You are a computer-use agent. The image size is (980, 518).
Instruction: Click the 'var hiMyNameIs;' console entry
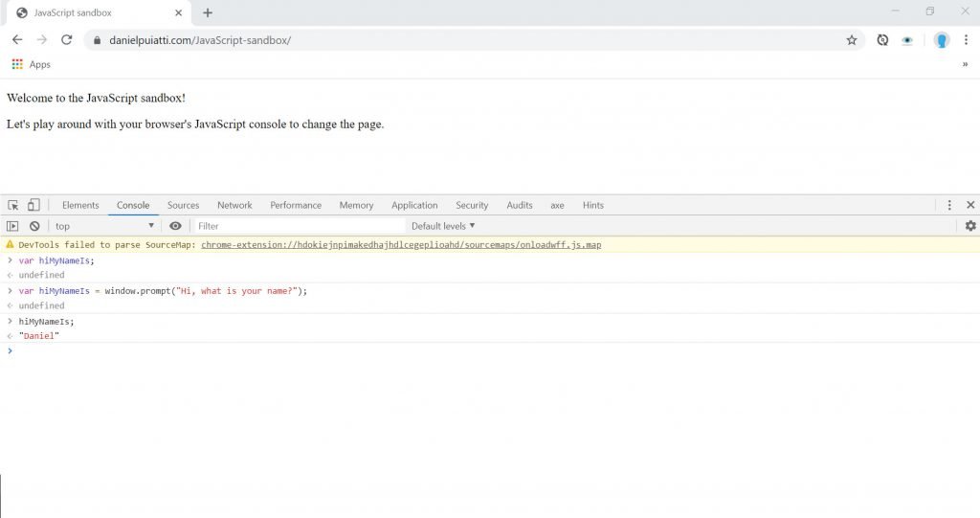pos(56,260)
